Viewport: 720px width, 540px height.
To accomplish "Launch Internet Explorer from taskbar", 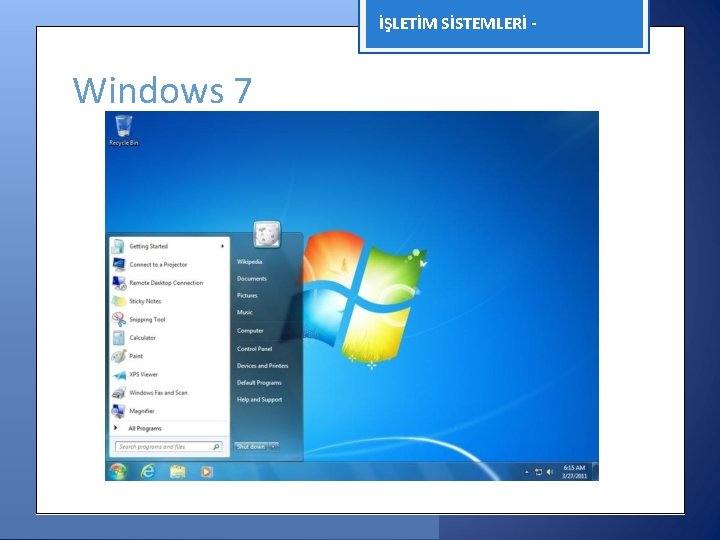I will tap(147, 472).
